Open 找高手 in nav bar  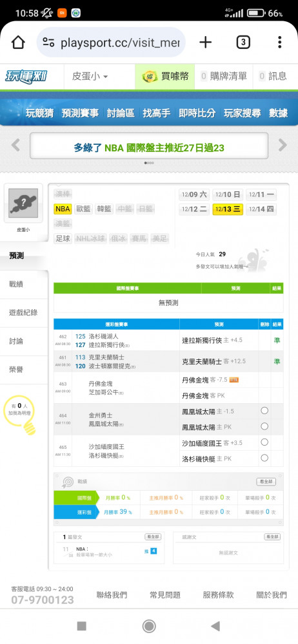click(156, 113)
